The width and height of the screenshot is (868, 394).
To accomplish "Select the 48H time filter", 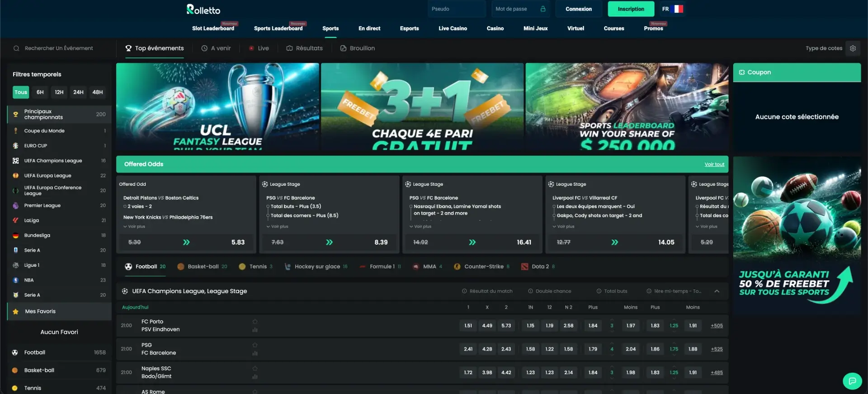I will point(98,92).
